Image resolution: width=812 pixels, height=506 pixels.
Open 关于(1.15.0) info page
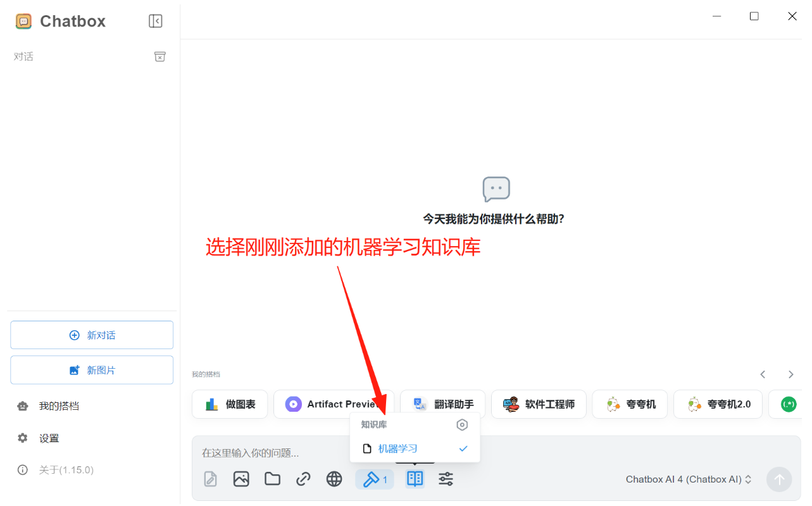tap(66, 470)
